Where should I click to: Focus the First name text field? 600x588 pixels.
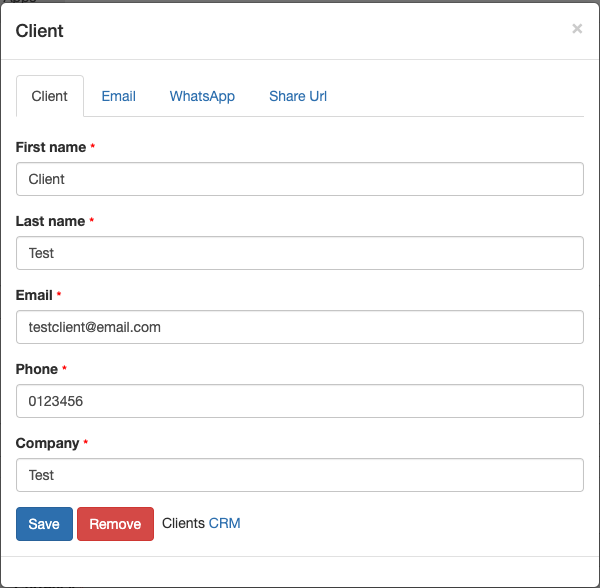point(300,179)
